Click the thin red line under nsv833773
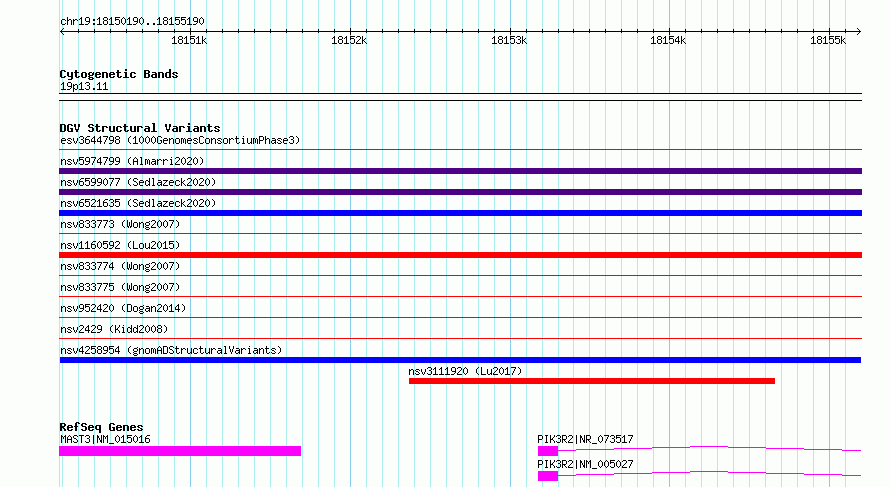This screenshot has height=487, width=890. pos(460,234)
